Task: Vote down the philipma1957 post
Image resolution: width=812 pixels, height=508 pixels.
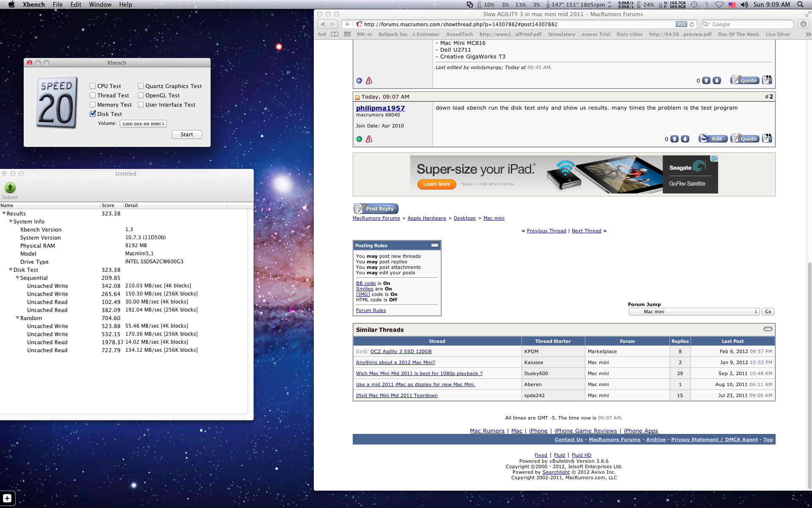Action: pyautogui.click(x=685, y=139)
